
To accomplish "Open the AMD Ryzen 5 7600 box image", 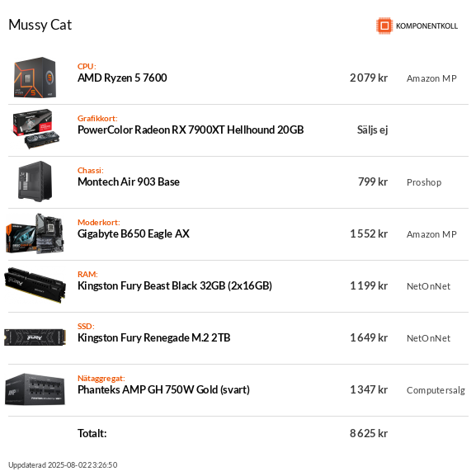I will pyautogui.click(x=35, y=78).
